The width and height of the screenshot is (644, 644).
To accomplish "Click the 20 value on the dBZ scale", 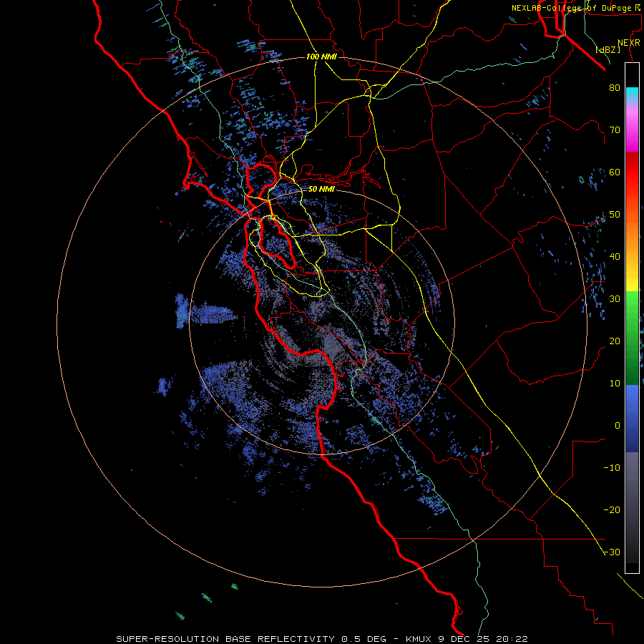I will pyautogui.click(x=615, y=341).
